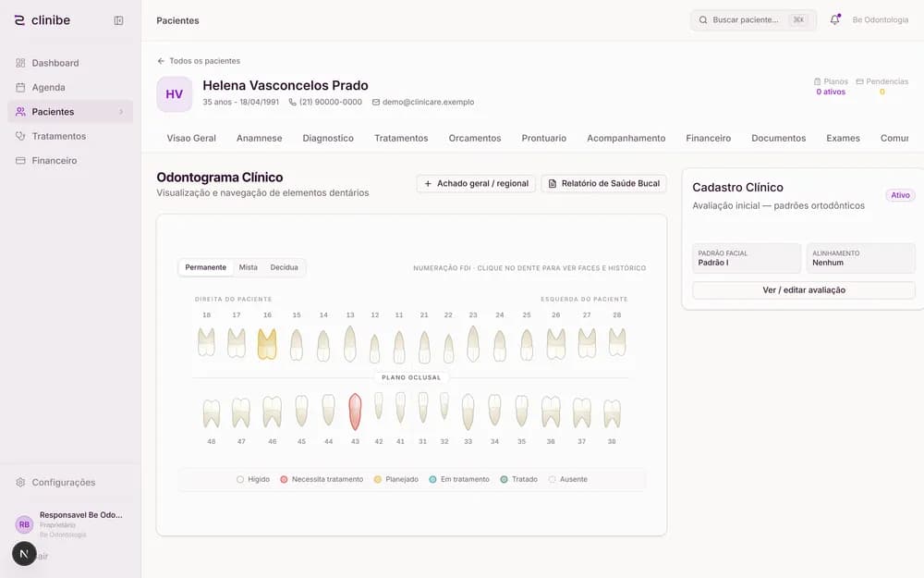This screenshot has width=924, height=578.
Task: Click Be Odontologia account label
Action: click(x=881, y=20)
